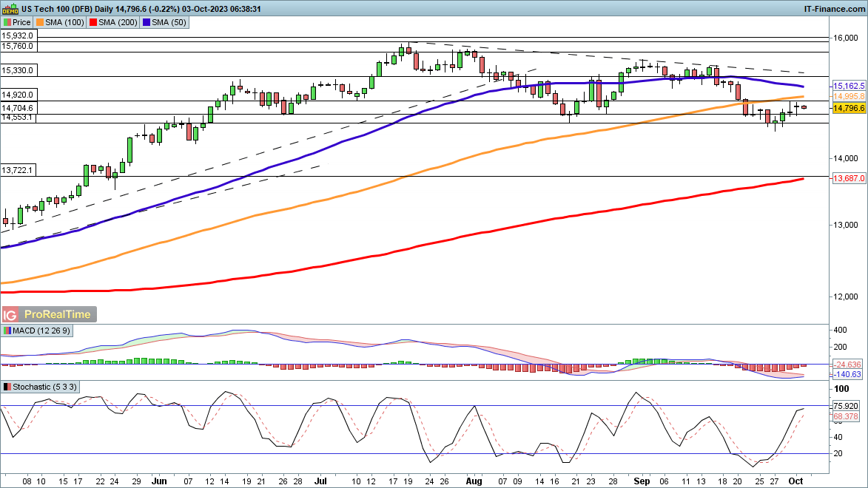Click the 68.378 stochastic signal tag
This screenshot has width=868, height=488.
[x=846, y=416]
